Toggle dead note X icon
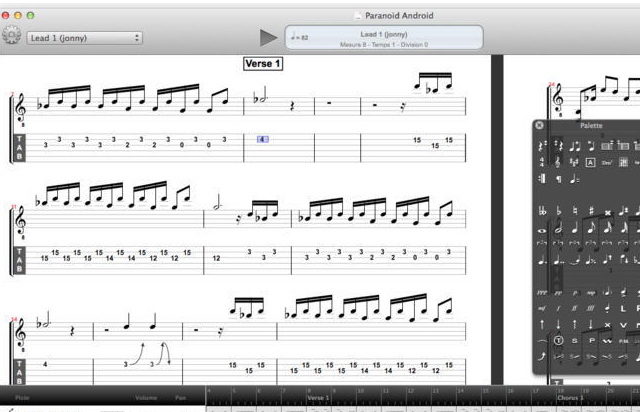Image resolution: width=640 pixels, height=412 pixels. (x=607, y=325)
